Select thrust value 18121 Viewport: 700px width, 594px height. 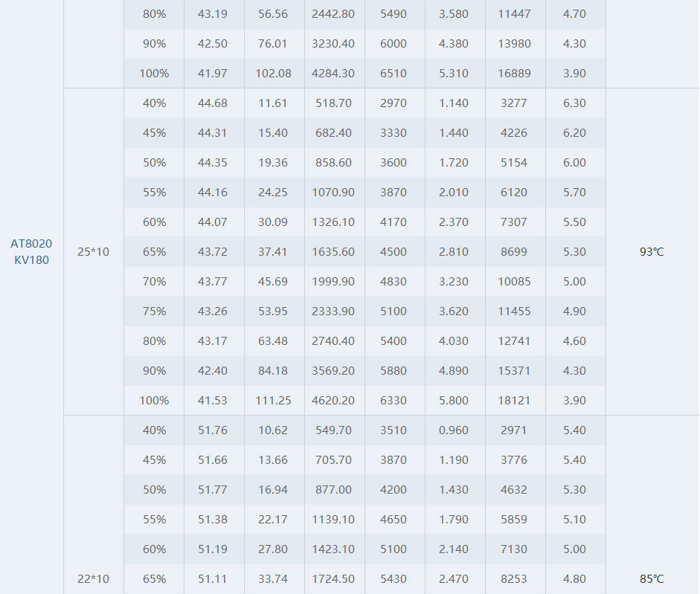514,400
